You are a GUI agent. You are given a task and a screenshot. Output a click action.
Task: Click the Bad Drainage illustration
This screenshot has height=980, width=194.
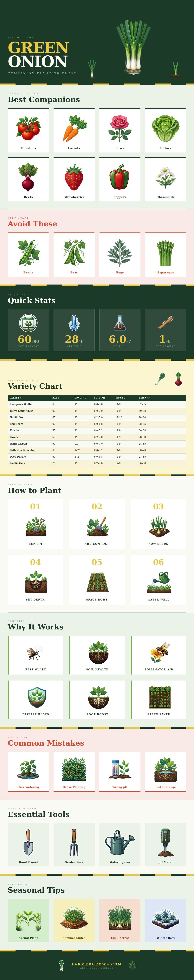165,770
